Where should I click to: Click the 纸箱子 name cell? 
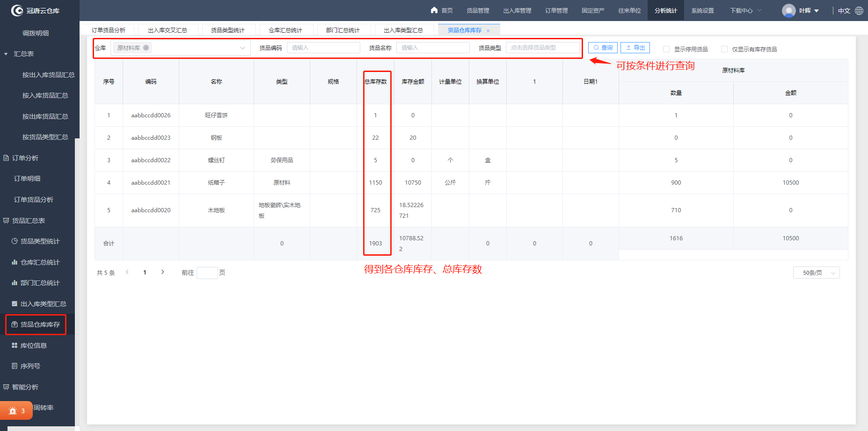216,182
